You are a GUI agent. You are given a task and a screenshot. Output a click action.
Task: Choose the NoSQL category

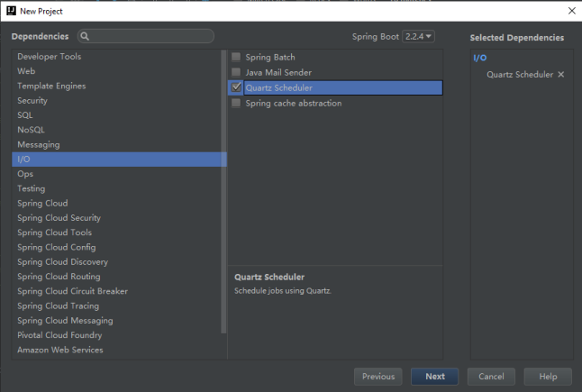31,130
